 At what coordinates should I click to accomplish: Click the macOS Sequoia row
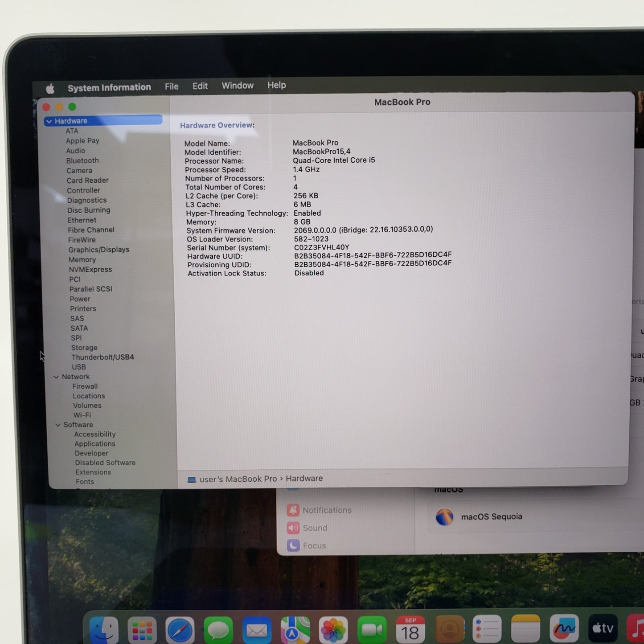tap(491, 517)
